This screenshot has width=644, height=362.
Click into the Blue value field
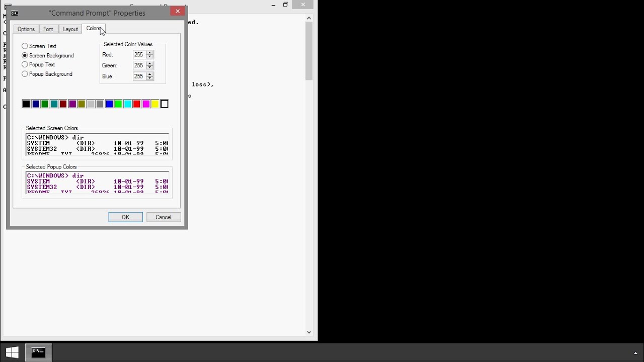coord(139,76)
